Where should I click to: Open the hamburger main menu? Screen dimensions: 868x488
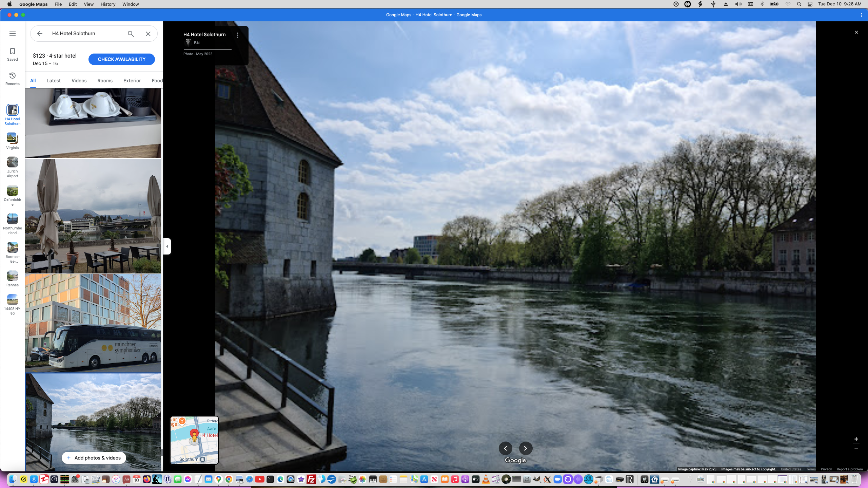point(13,34)
